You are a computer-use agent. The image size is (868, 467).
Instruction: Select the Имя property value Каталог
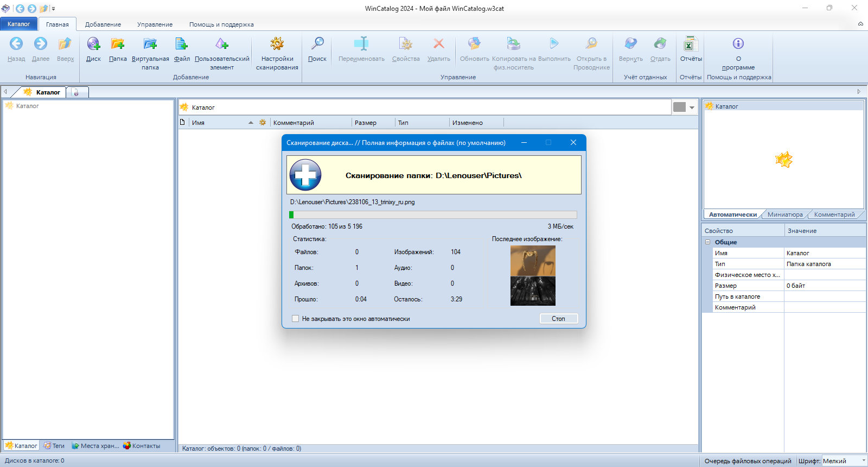coord(825,253)
